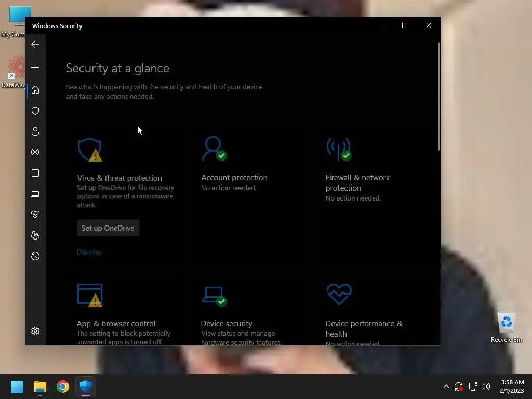
Task: Show hidden system tray icons
Action: pyautogui.click(x=446, y=387)
